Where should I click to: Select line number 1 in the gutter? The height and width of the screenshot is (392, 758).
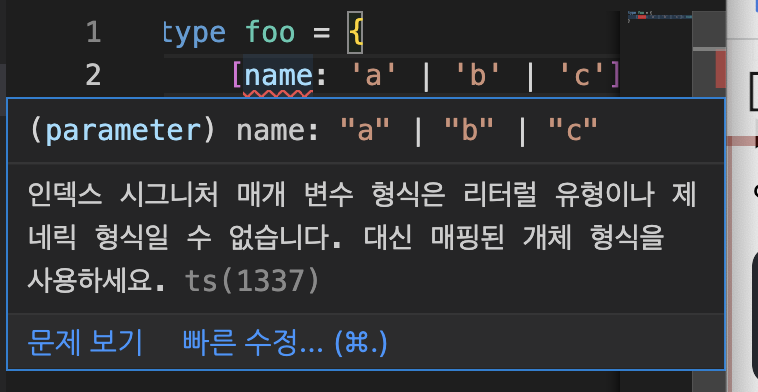[93, 33]
